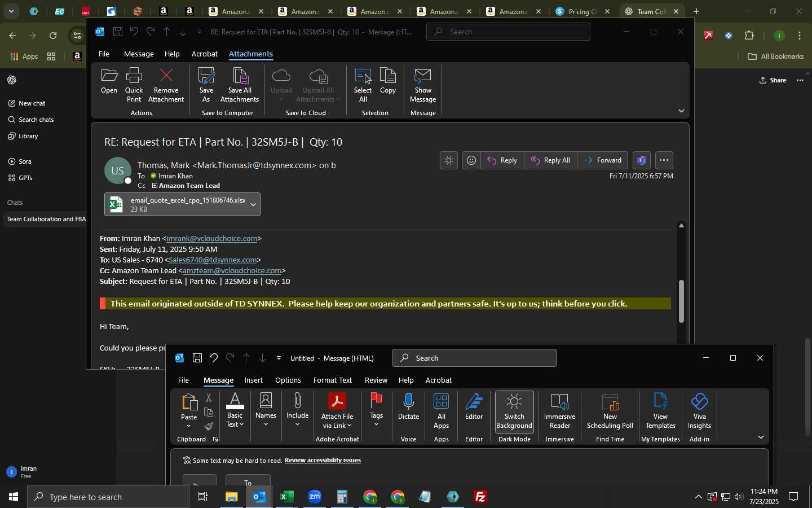Collapse the new message ribbon chevron
The width and height of the screenshot is (812, 508).
click(x=761, y=437)
